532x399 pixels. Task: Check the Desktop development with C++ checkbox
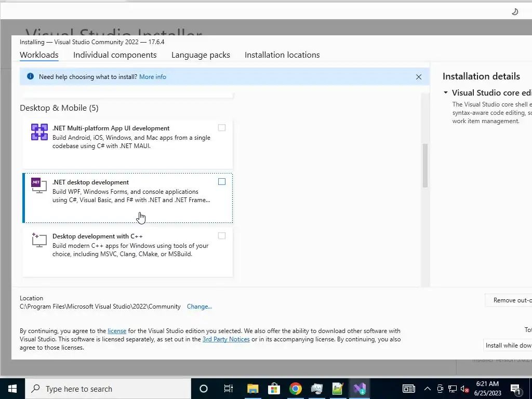(x=221, y=235)
